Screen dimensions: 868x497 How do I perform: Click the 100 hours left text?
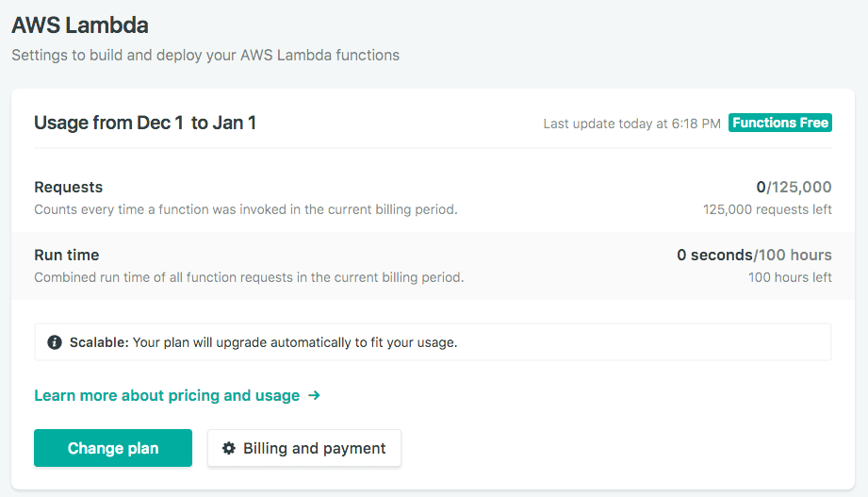pyautogui.click(x=790, y=277)
